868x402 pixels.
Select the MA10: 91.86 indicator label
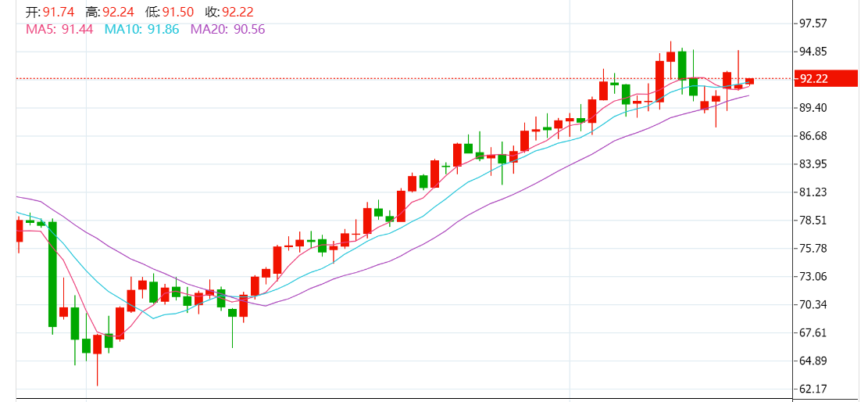coord(141,30)
